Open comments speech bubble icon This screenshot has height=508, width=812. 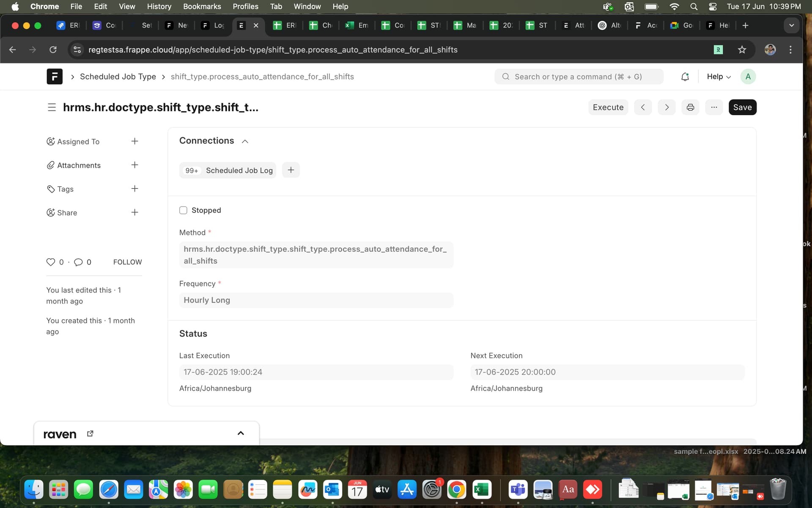click(x=78, y=262)
